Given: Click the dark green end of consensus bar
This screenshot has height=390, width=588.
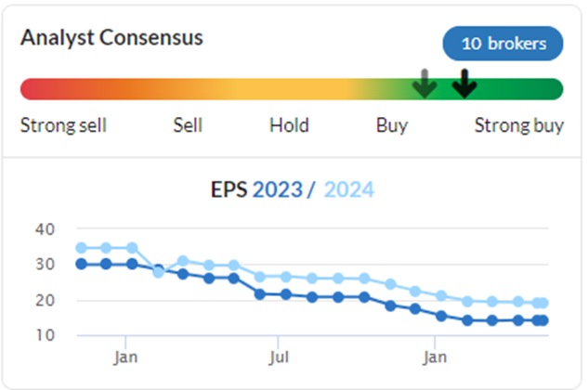Looking at the screenshot, I should click(x=549, y=89).
